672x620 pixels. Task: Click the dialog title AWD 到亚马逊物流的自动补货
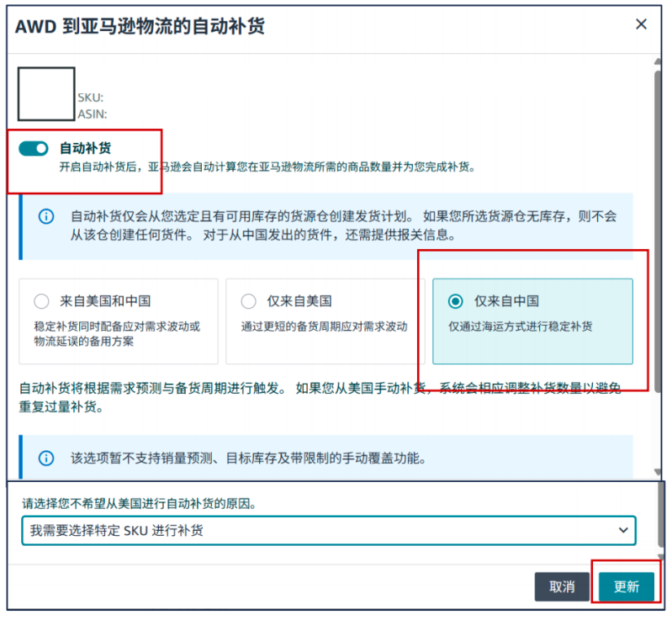(x=140, y=26)
